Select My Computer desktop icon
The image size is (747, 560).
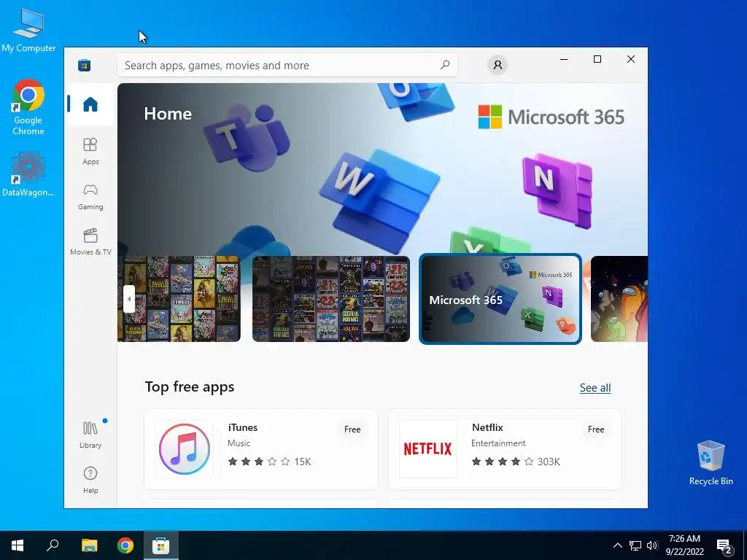(28, 29)
